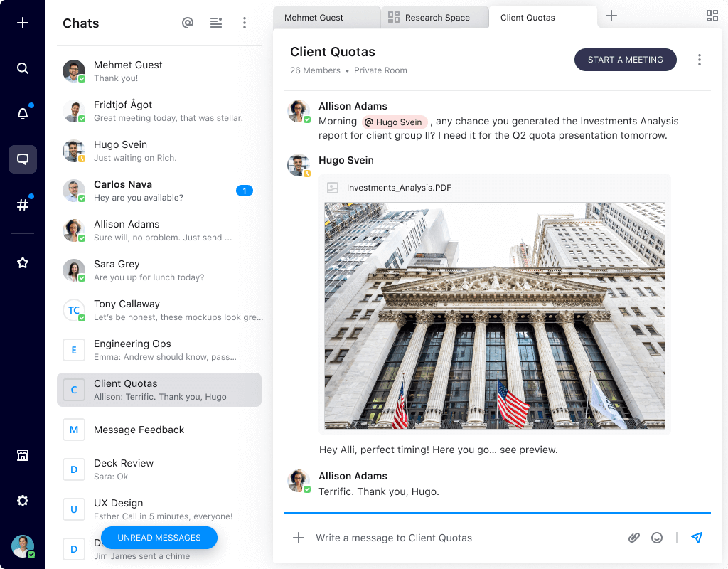Open chat with Fridtjof Ågot
Image resolution: width=728 pixels, height=569 pixels.
click(159, 111)
